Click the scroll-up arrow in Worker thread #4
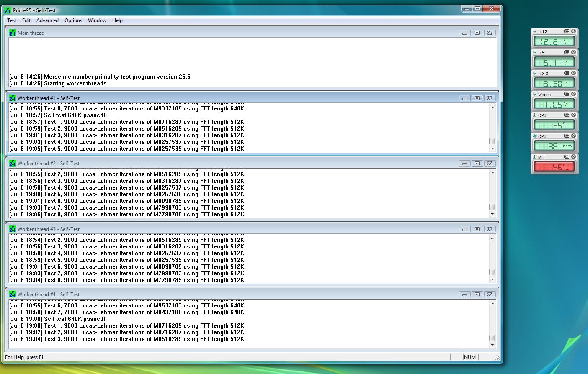588x374 pixels. coord(493,303)
